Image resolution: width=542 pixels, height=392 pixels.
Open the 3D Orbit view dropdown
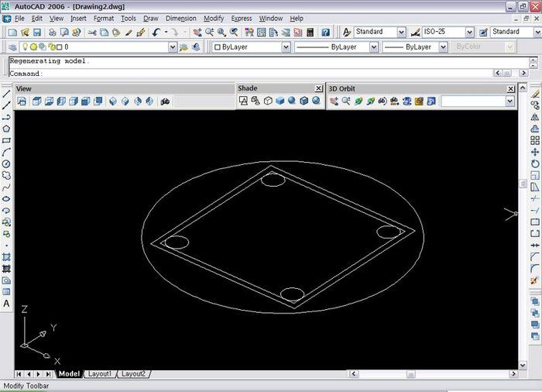click(509, 101)
